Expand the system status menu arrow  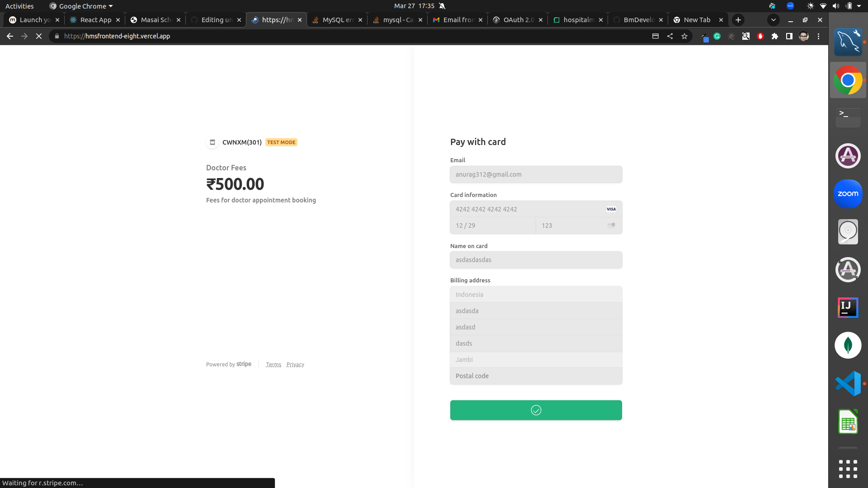pos(859,6)
